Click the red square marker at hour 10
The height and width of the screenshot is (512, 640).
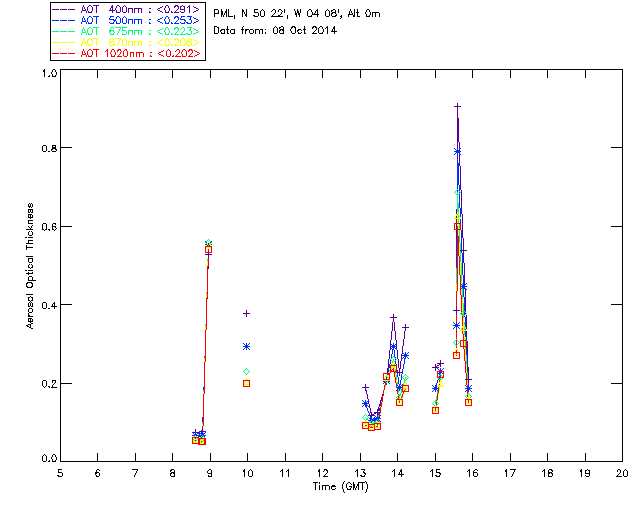247,383
